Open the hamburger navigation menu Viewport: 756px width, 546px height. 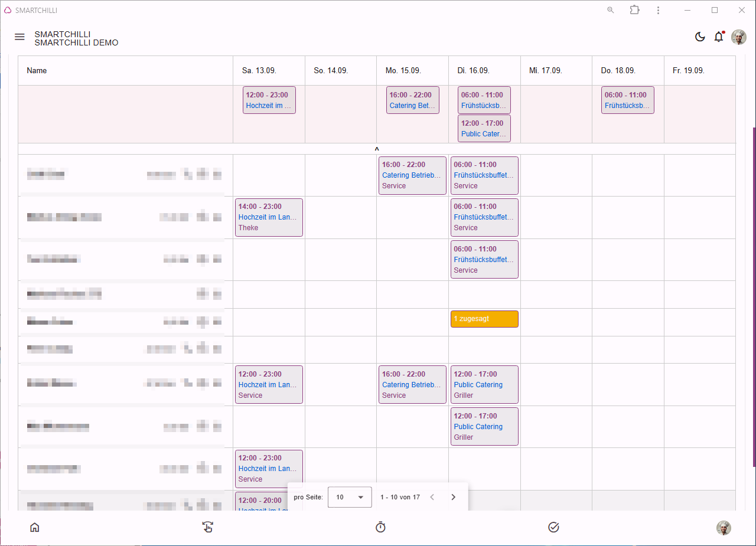click(19, 37)
